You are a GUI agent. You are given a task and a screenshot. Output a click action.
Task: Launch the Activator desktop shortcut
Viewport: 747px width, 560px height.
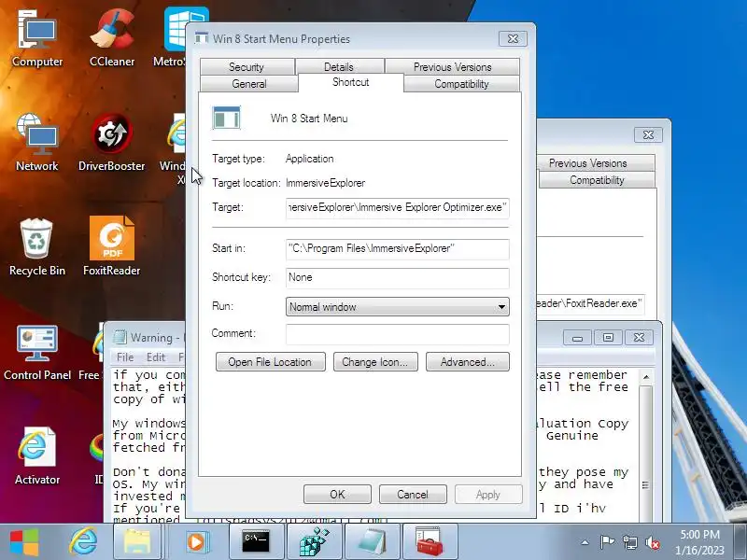click(x=37, y=456)
